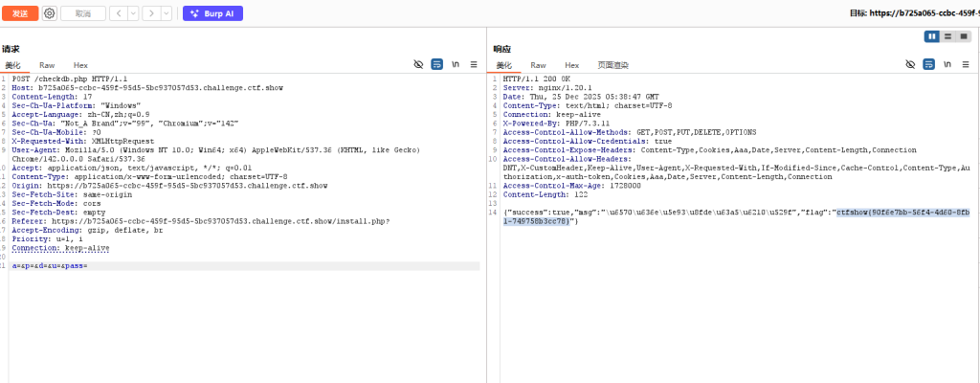
Task: Expand the forward history dropdown arrow
Action: (167, 13)
